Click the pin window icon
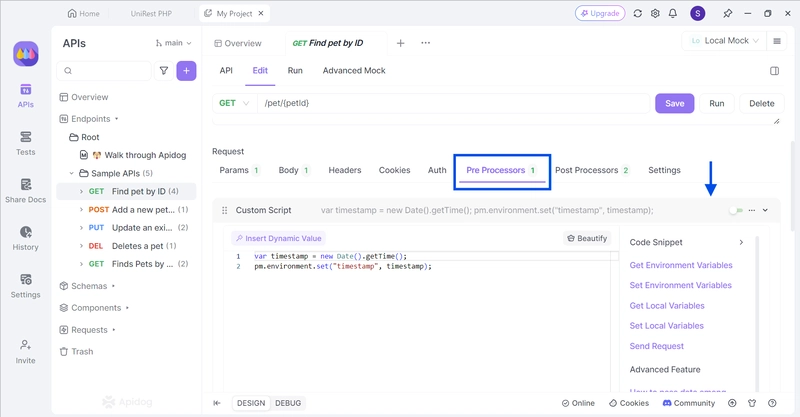The image size is (800, 417). point(728,14)
